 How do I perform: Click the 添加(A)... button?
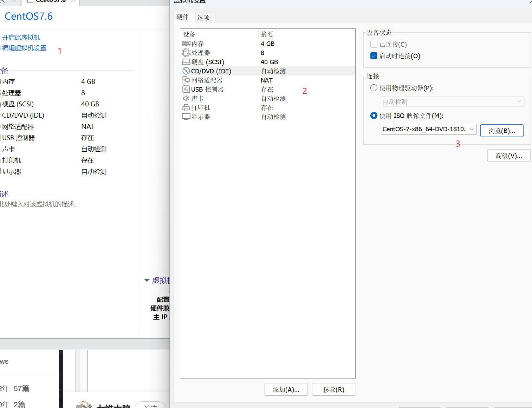click(286, 389)
